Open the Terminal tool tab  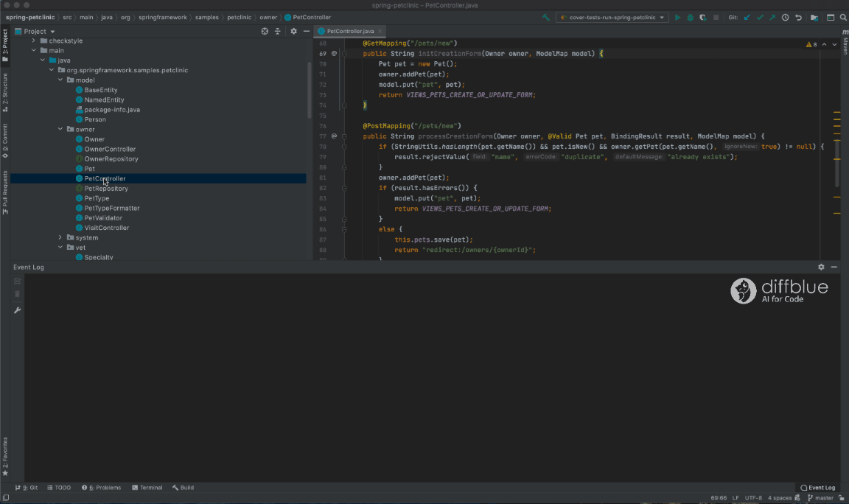(147, 488)
